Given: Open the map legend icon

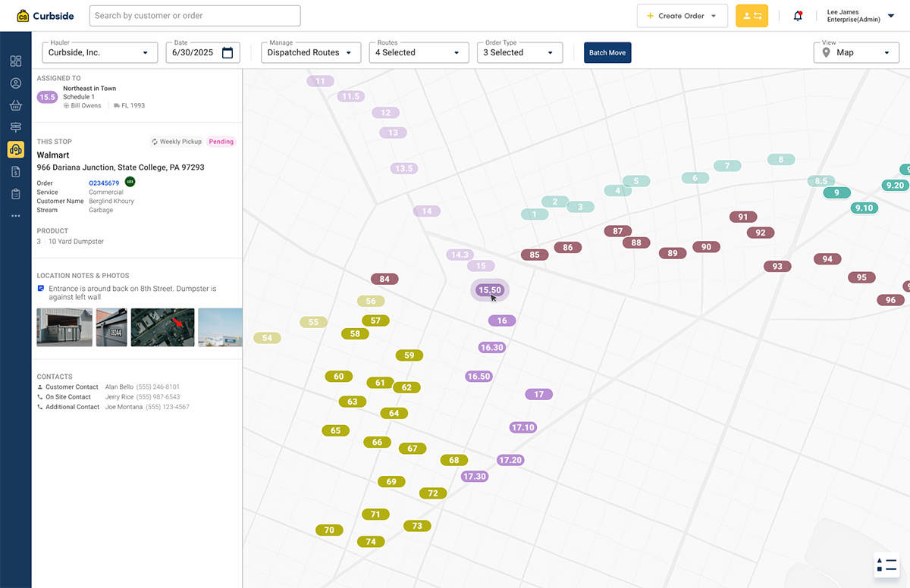Looking at the screenshot, I should coord(886,565).
